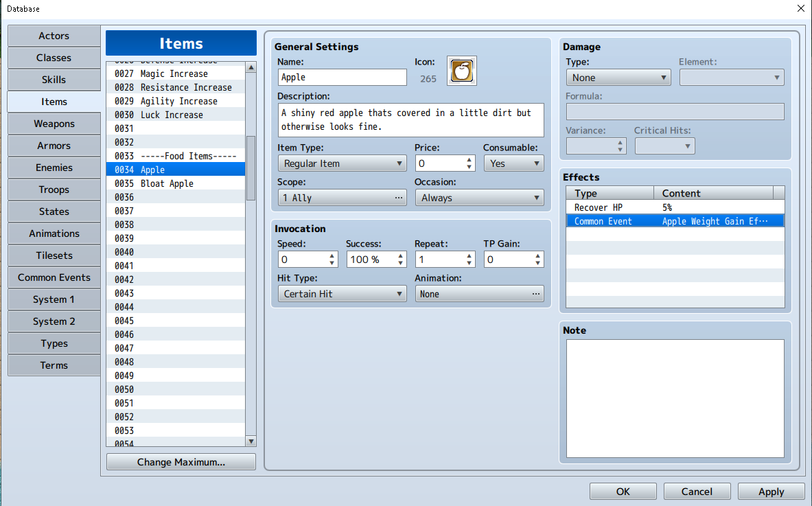Click the item list scrollbar thumb
The height and width of the screenshot is (506, 812).
[251, 168]
